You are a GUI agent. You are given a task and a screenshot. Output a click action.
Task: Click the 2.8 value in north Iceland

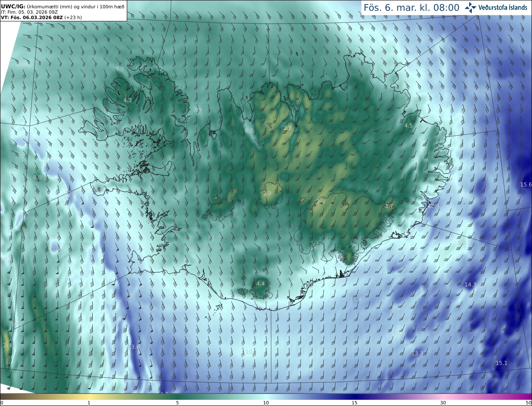pyautogui.click(x=288, y=128)
